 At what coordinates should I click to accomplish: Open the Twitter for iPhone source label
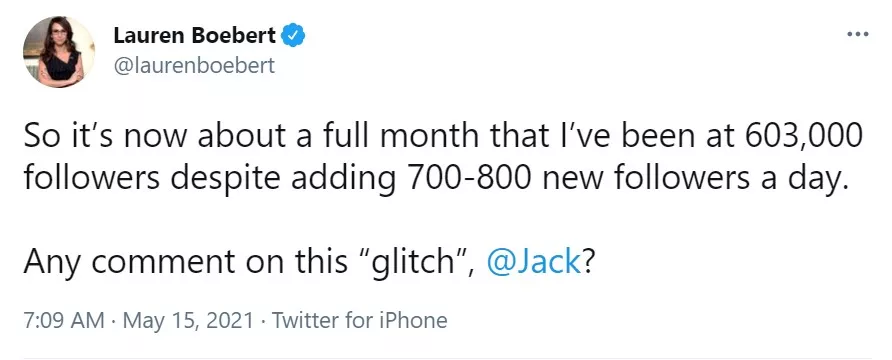click(360, 321)
